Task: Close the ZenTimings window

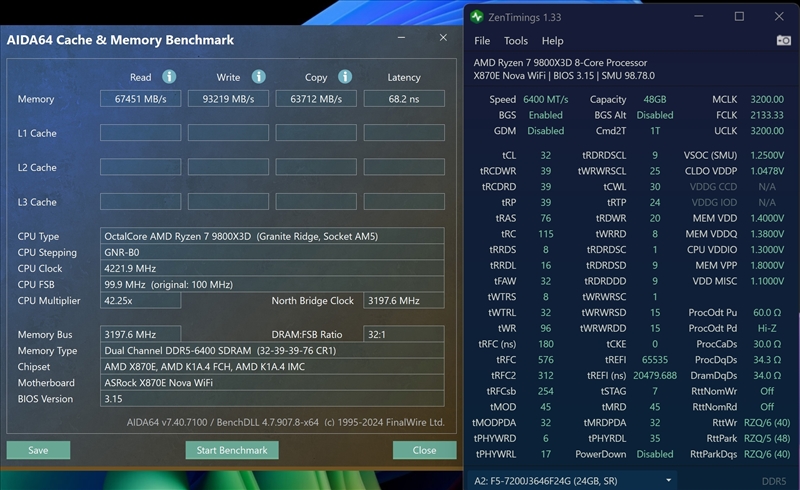Action: (779, 16)
